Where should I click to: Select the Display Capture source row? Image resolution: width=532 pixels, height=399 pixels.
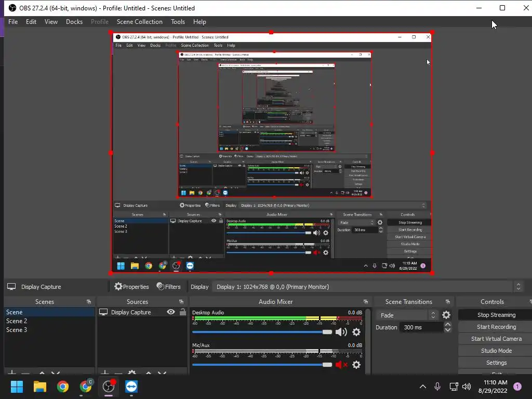(x=142, y=312)
